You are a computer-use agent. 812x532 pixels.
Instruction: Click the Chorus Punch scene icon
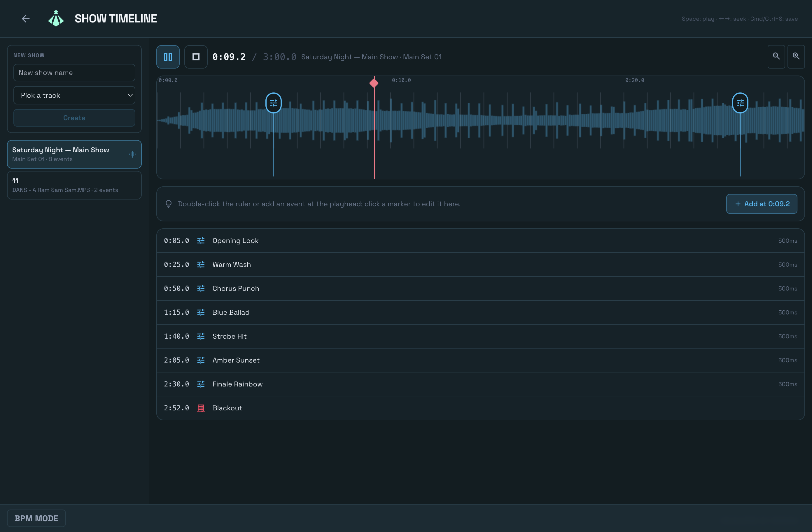201,288
